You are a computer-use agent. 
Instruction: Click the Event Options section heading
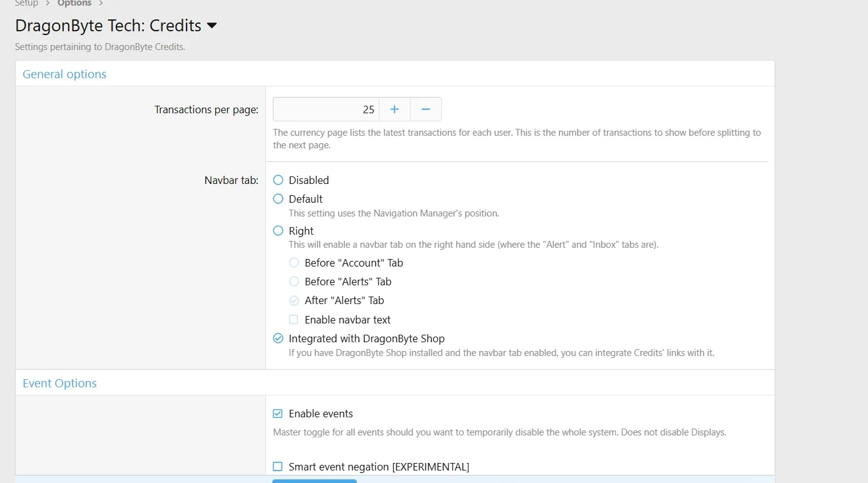coord(59,383)
